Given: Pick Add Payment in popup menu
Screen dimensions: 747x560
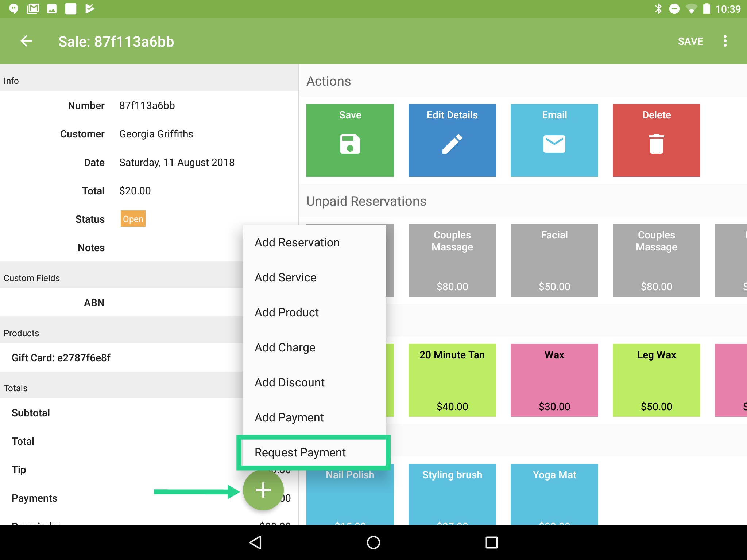Looking at the screenshot, I should tap(314, 417).
